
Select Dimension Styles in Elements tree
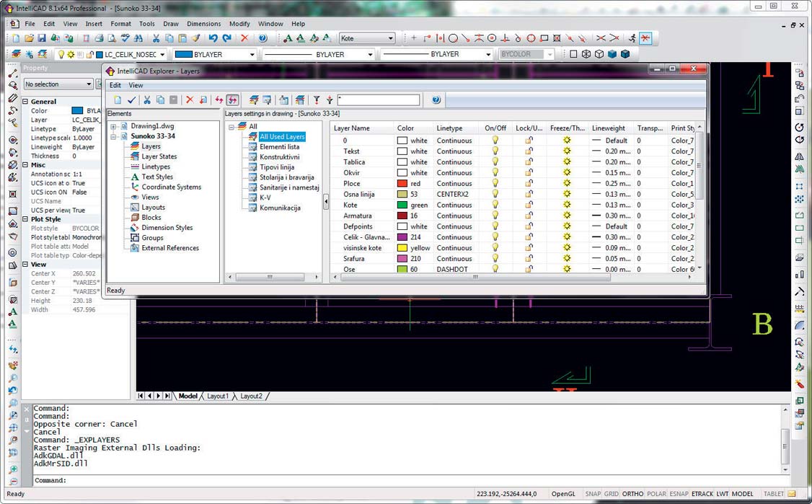[x=167, y=227]
